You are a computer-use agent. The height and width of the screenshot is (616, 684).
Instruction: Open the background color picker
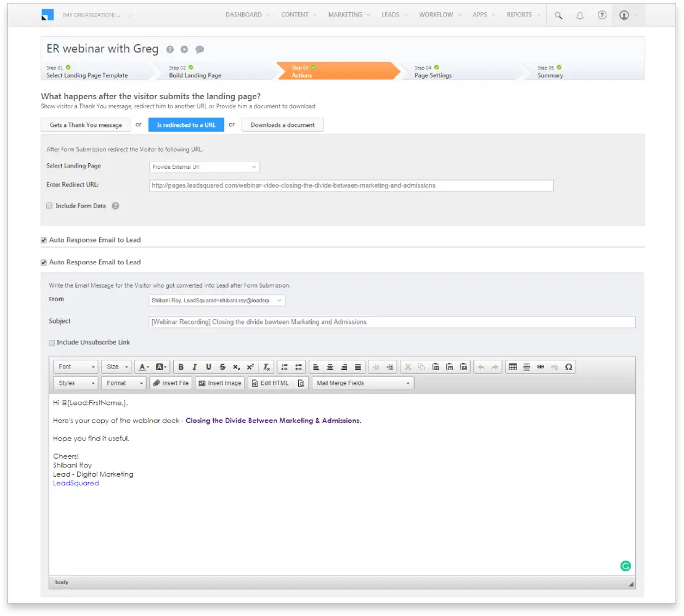161,367
